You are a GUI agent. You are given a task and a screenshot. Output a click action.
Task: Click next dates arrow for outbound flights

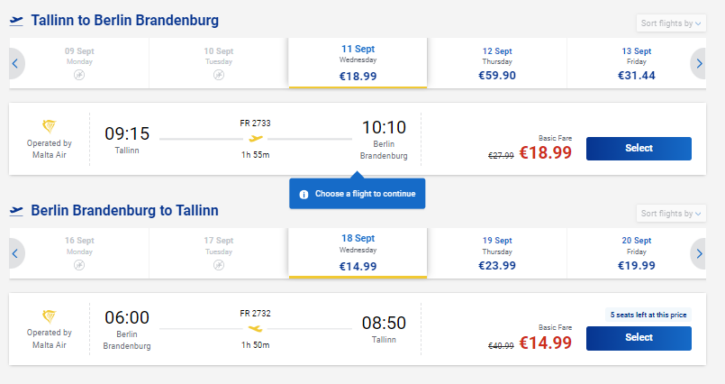click(699, 63)
